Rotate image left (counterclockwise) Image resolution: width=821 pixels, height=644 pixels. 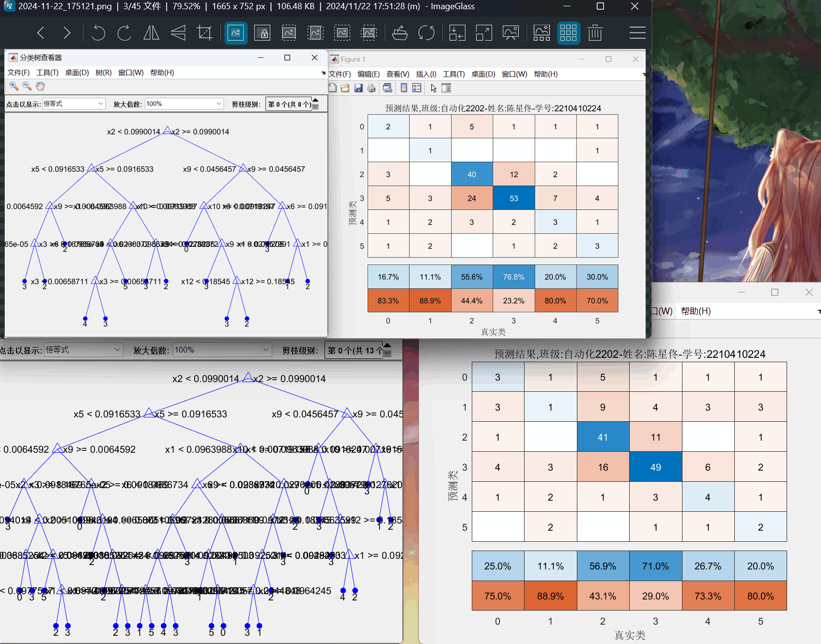[x=98, y=33]
